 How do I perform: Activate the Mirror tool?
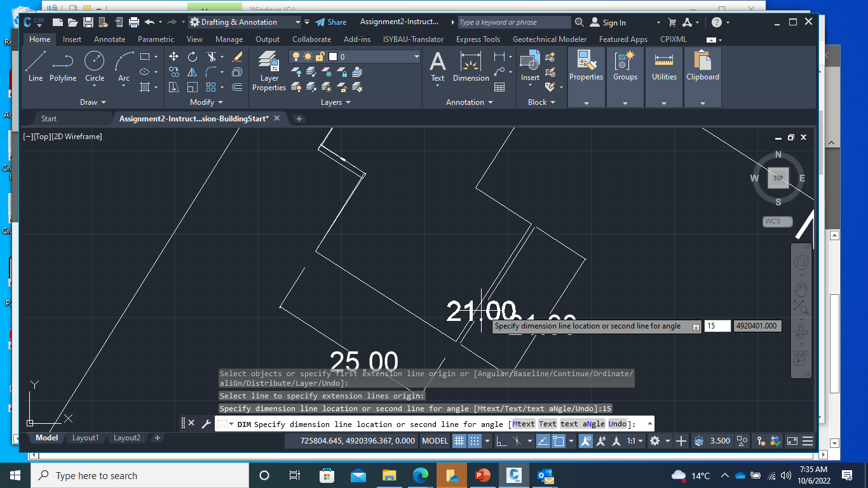191,72
